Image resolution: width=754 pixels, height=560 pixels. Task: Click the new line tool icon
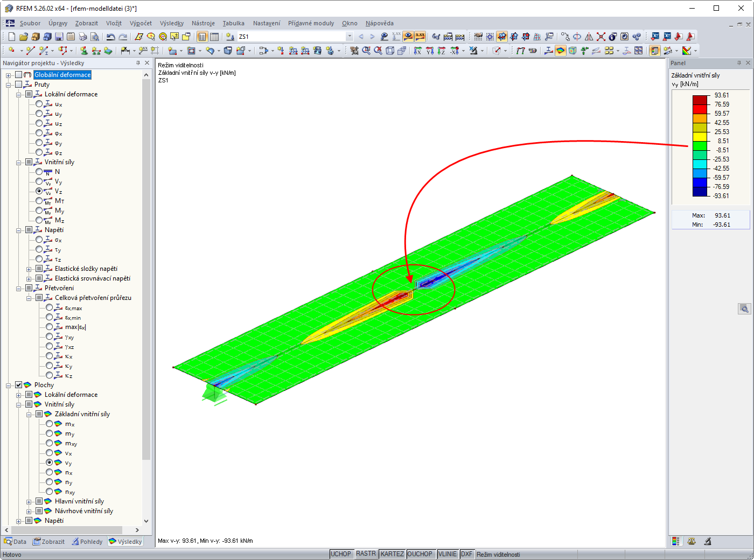pyautogui.click(x=31, y=51)
